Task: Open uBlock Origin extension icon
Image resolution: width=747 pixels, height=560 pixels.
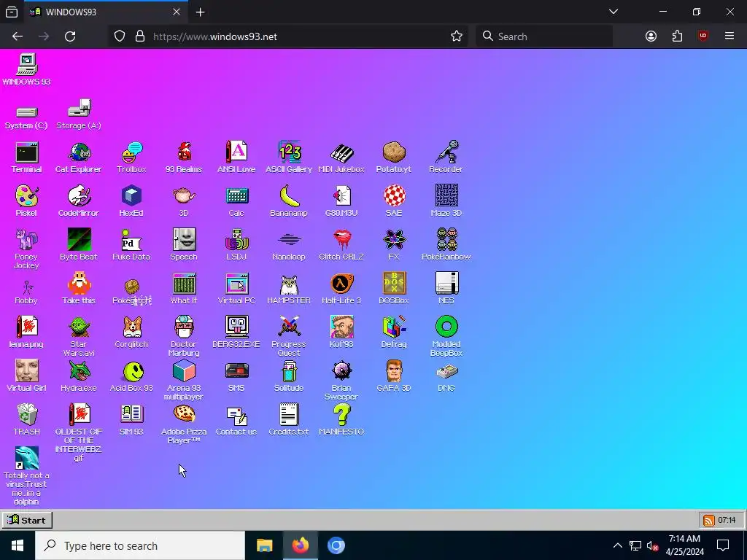Action: tap(703, 36)
